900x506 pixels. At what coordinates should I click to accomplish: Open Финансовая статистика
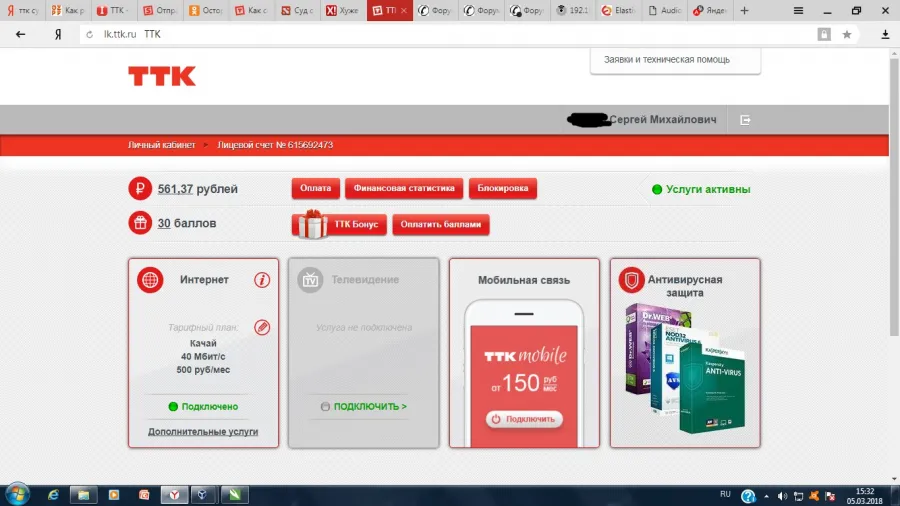coord(404,188)
